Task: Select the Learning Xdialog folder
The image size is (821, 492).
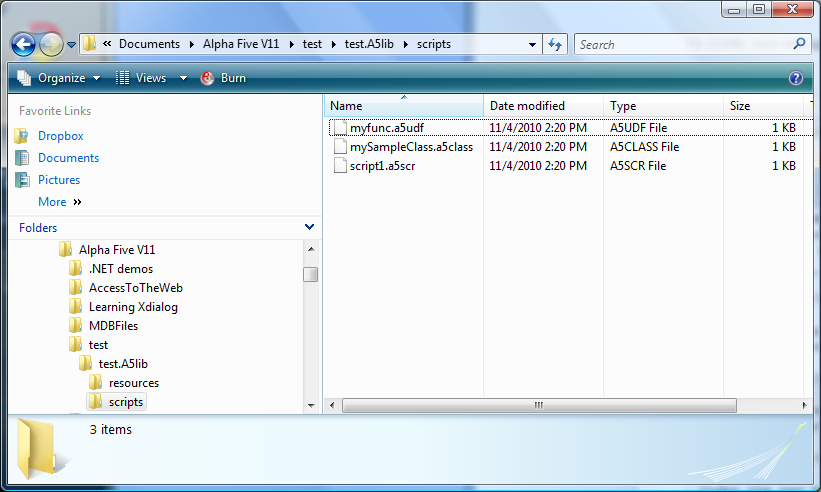Action: tap(133, 307)
